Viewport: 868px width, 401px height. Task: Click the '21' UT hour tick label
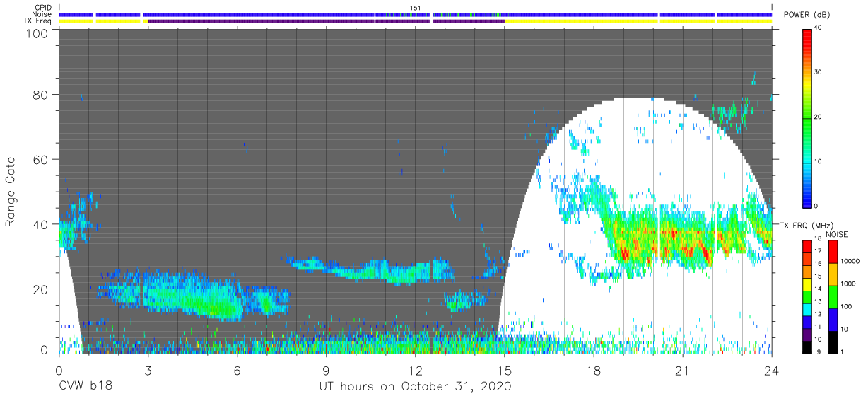click(682, 370)
